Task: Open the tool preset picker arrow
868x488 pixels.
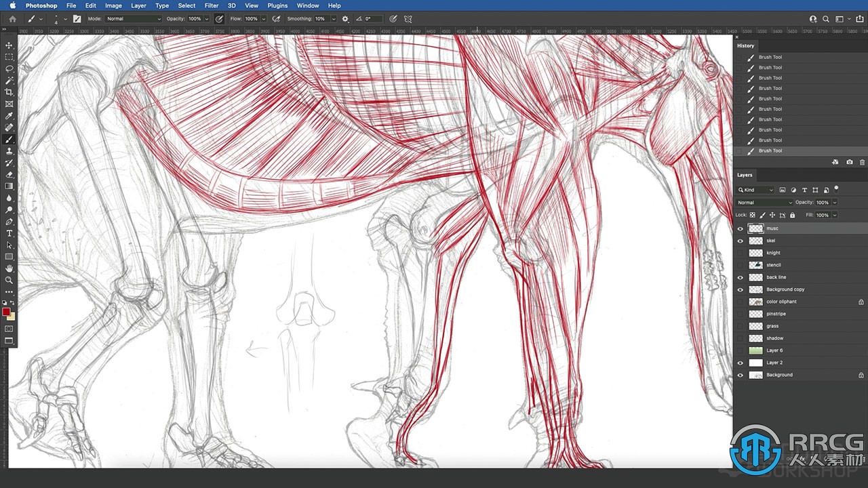Action: pyautogui.click(x=41, y=19)
